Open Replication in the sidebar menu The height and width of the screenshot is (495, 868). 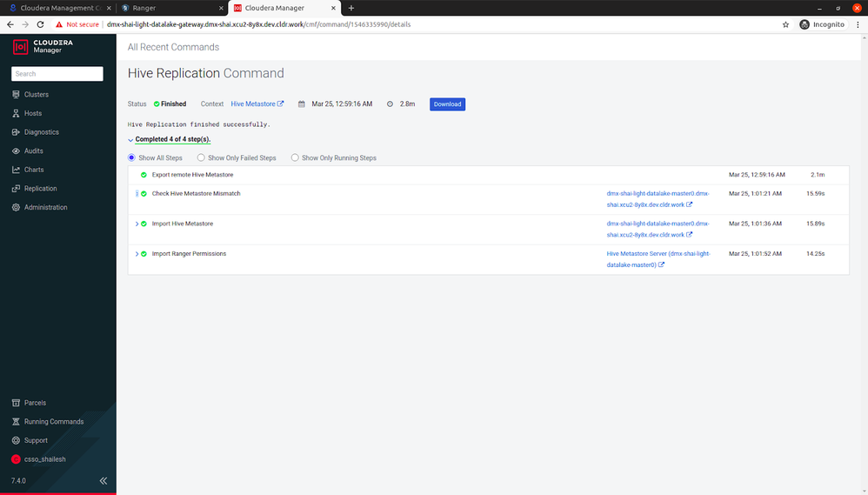pyautogui.click(x=40, y=188)
